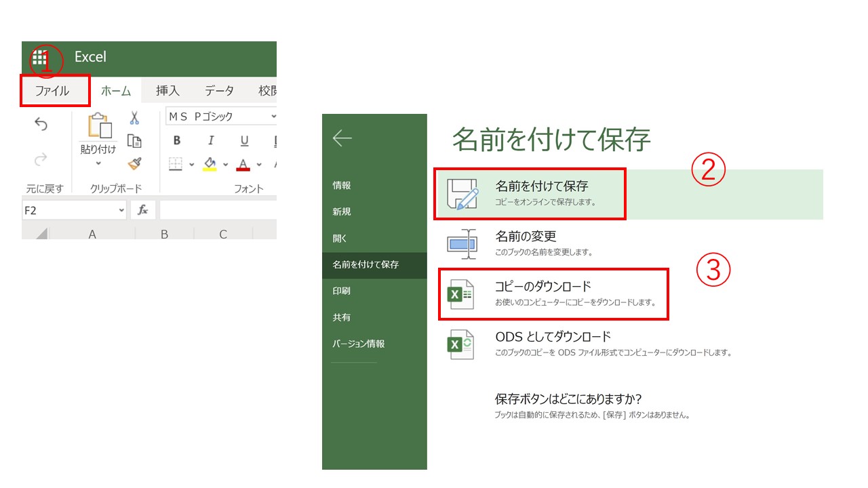Image resolution: width=868 pixels, height=488 pixels.
Task: Click the scissors cut icon
Action: (x=134, y=119)
